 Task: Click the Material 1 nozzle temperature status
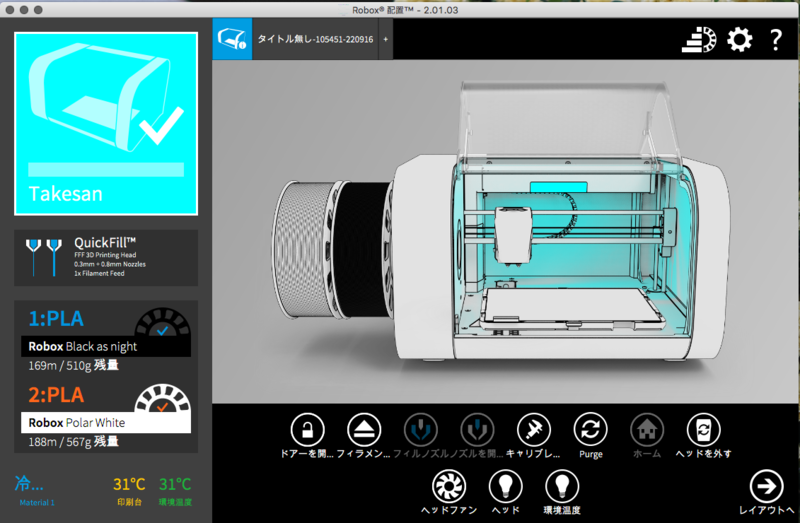[37, 490]
